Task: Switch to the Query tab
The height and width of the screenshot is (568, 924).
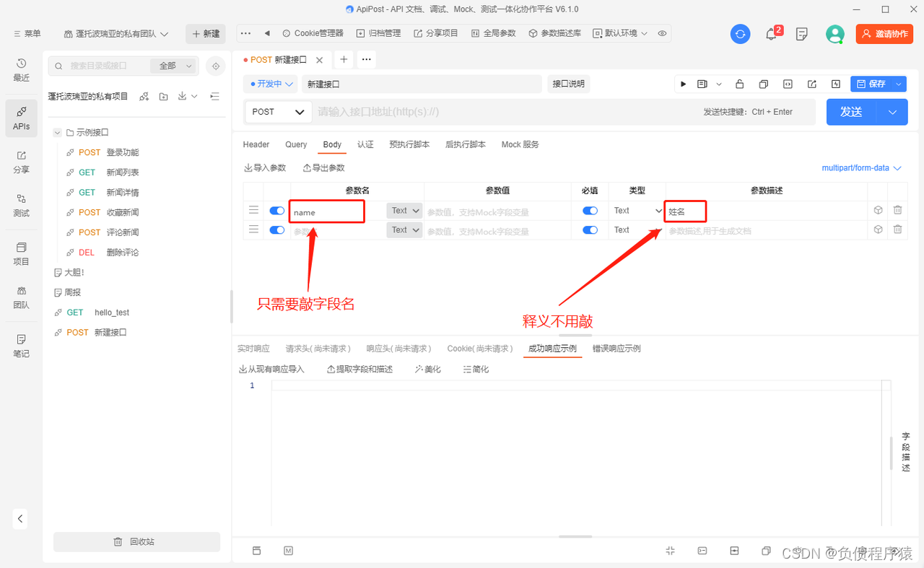Action: (x=296, y=144)
